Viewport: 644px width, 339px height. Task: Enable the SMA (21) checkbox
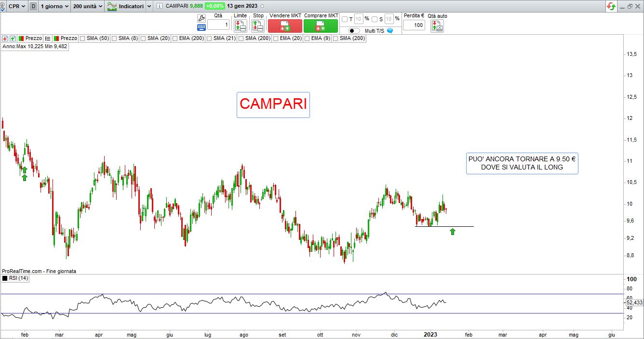[210, 38]
